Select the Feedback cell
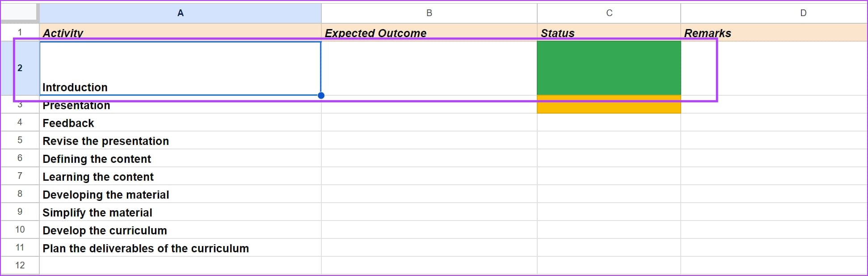Image resolution: width=868 pixels, height=276 pixels. click(180, 122)
